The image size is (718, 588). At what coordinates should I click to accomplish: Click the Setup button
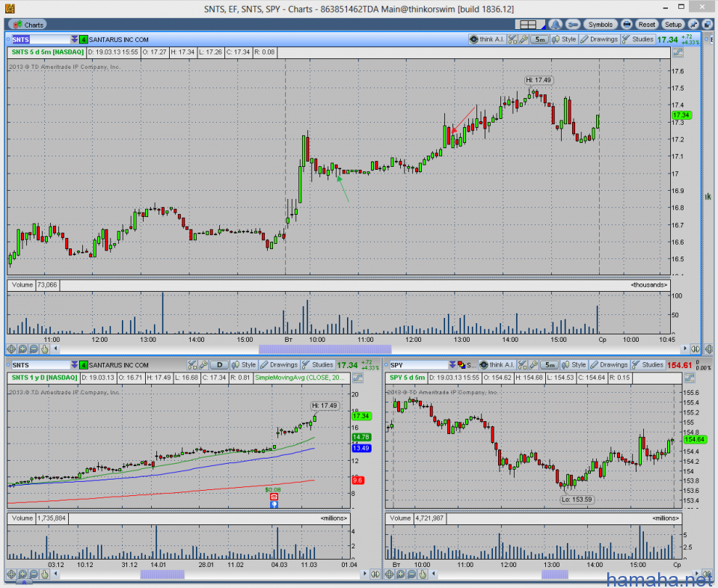pyautogui.click(x=673, y=25)
